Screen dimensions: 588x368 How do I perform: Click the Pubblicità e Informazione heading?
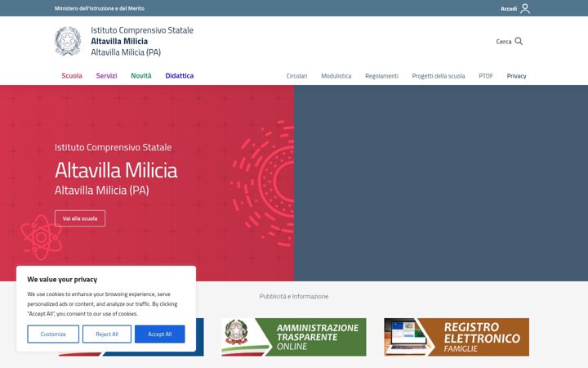point(294,296)
